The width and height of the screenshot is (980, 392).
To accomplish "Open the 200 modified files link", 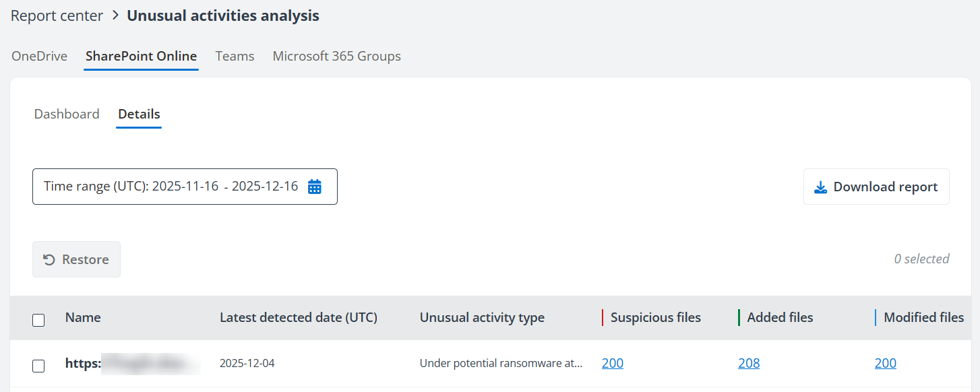I will click(x=886, y=364).
